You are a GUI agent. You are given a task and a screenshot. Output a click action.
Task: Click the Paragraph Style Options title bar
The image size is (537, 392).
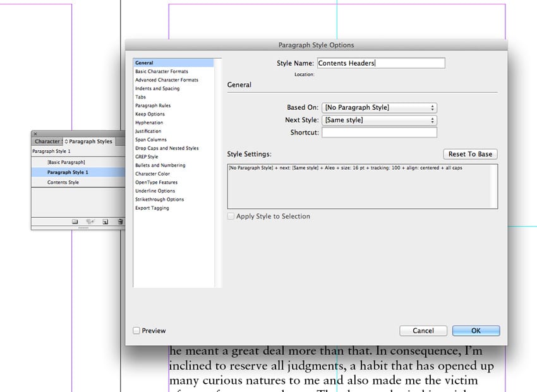click(316, 45)
